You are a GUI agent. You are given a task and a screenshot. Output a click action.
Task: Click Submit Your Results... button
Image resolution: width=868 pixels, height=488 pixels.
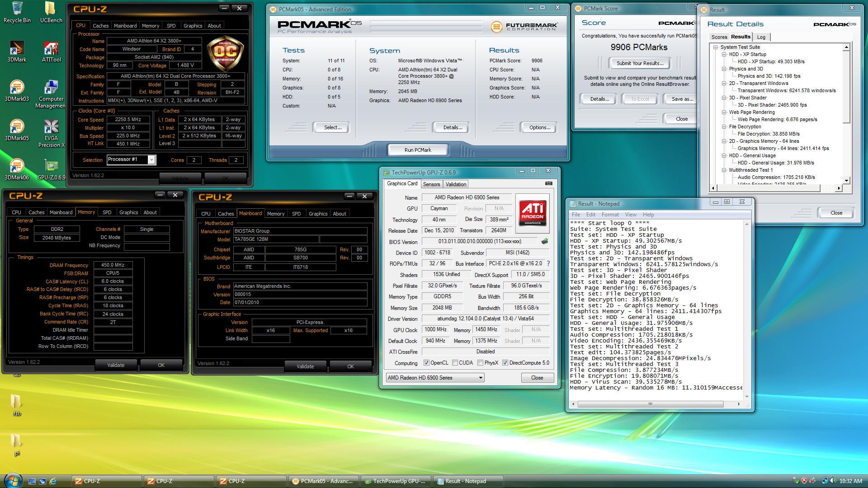(640, 63)
